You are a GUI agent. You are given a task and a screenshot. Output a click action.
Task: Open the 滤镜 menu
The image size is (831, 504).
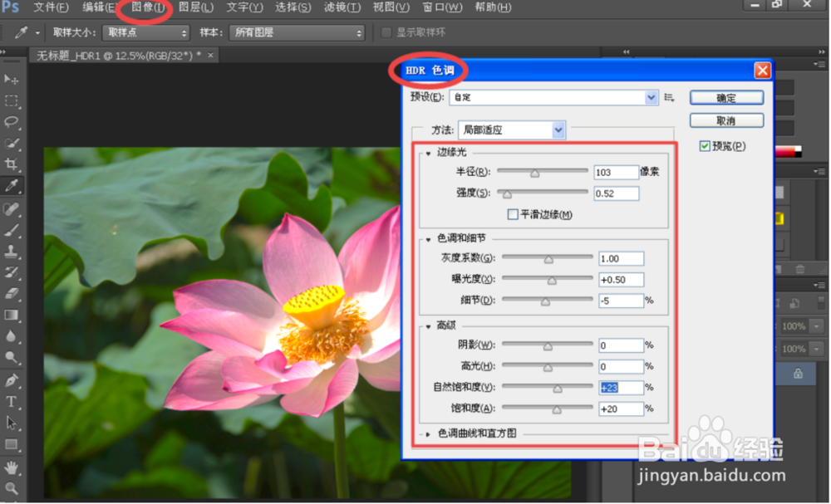342,7
